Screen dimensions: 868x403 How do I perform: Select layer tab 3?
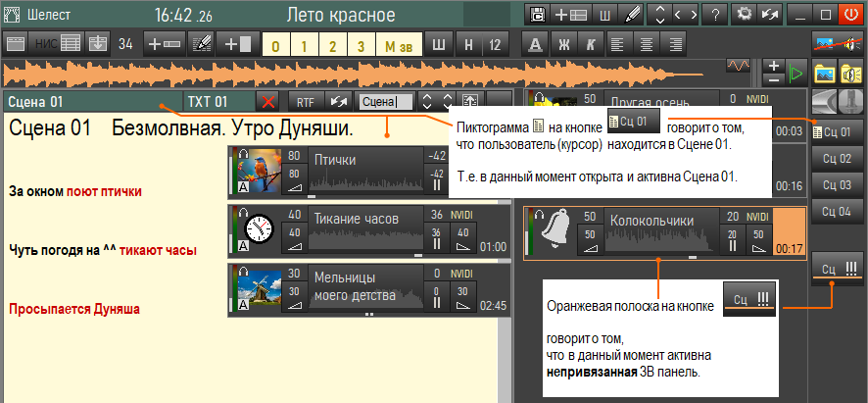point(361,45)
